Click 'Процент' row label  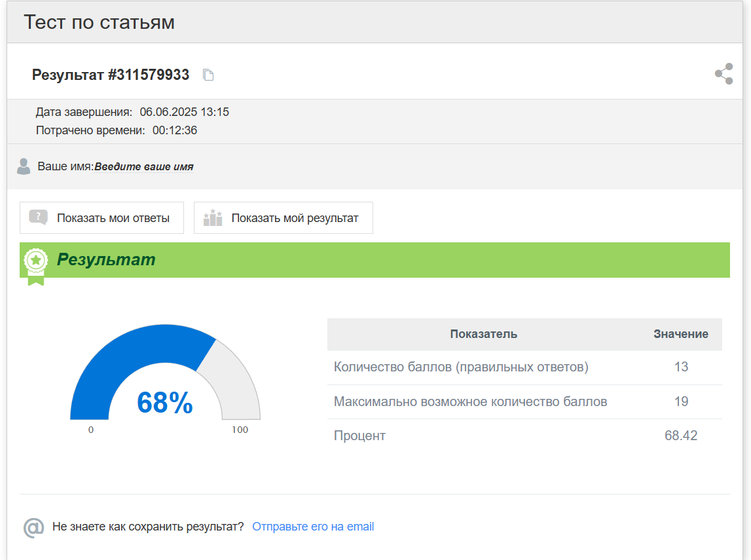[359, 436]
